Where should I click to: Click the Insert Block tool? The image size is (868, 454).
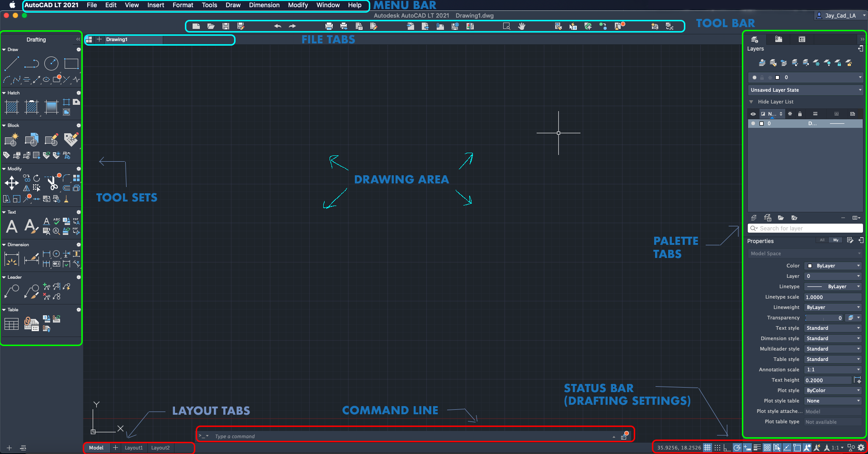(32, 140)
